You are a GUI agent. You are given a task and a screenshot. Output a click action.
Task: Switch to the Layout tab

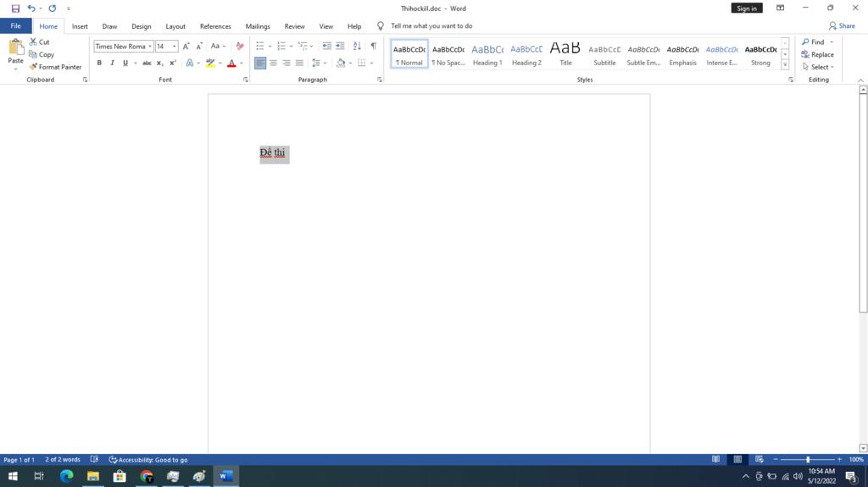point(175,26)
